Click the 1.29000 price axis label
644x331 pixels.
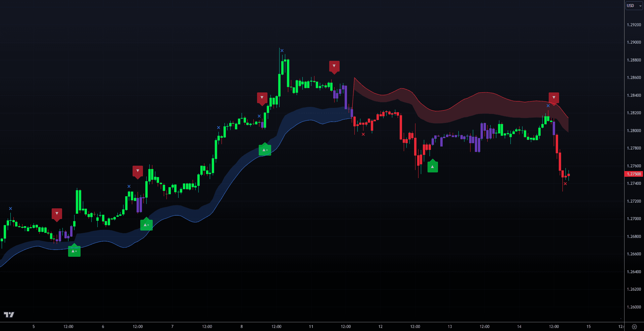(x=634, y=42)
